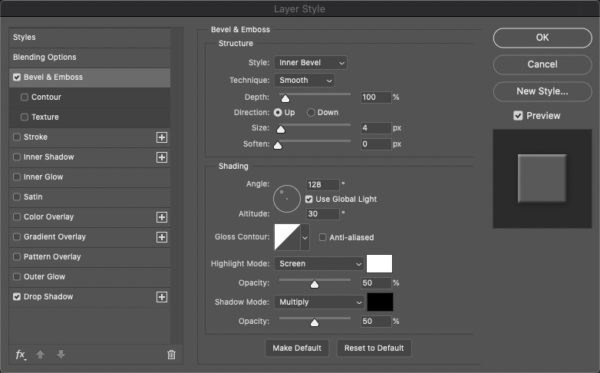This screenshot has height=373, width=600.
Task: Select the Up direction radio button
Action: click(x=278, y=112)
